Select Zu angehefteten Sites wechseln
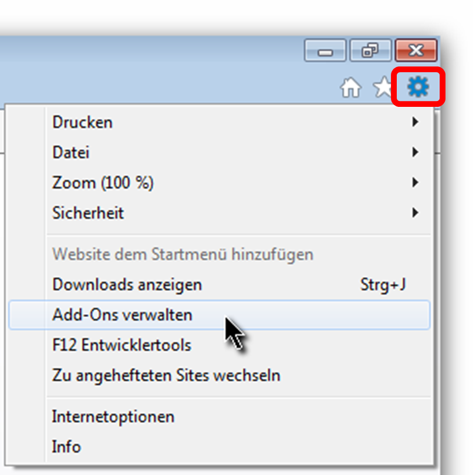 click(219, 375)
